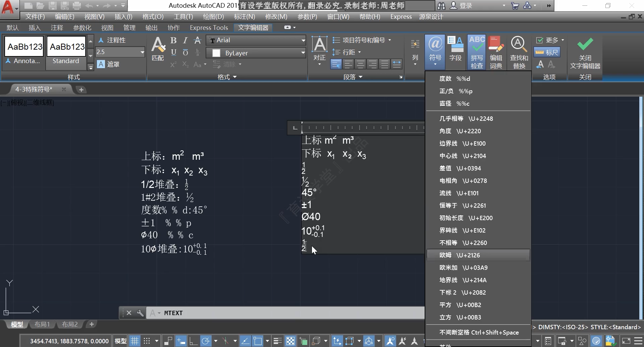644x347 pixels.
Task: Add a new drawing tab with plus button
Action: (81, 90)
